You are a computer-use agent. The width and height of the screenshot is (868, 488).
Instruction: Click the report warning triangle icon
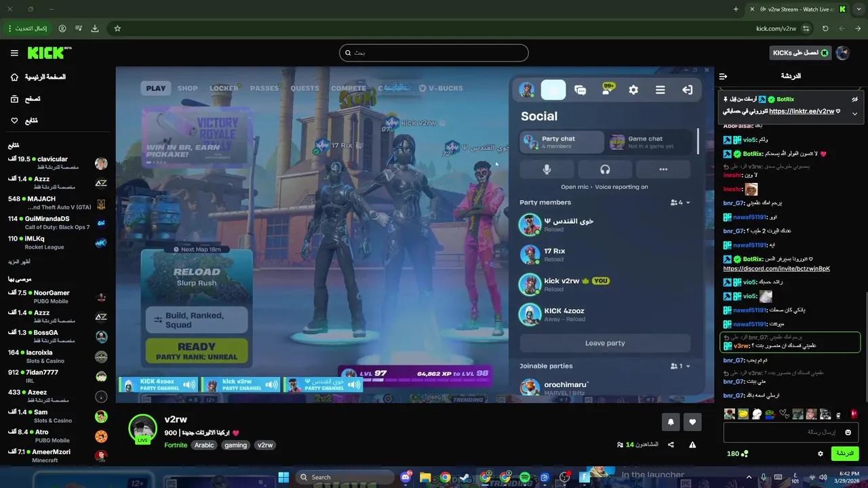(x=692, y=445)
